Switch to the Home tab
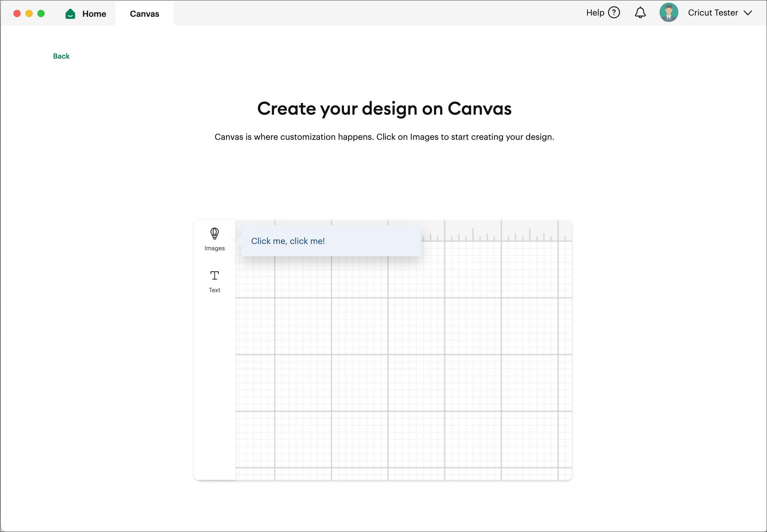Image resolution: width=767 pixels, height=532 pixels. 94,14
